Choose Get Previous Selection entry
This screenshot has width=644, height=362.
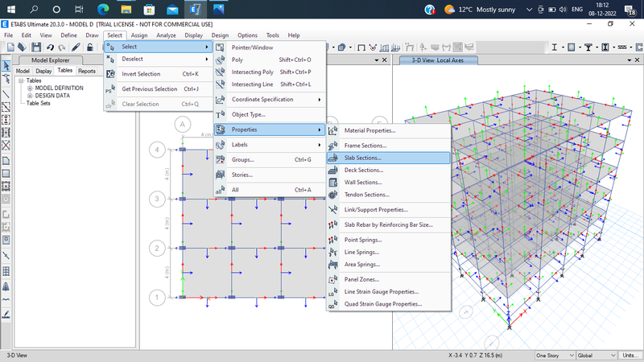158,89
